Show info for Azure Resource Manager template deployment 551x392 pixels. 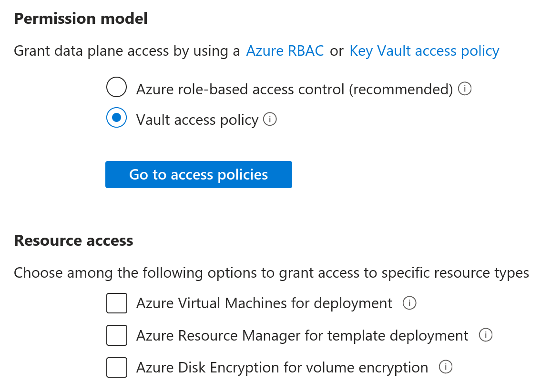click(x=485, y=335)
